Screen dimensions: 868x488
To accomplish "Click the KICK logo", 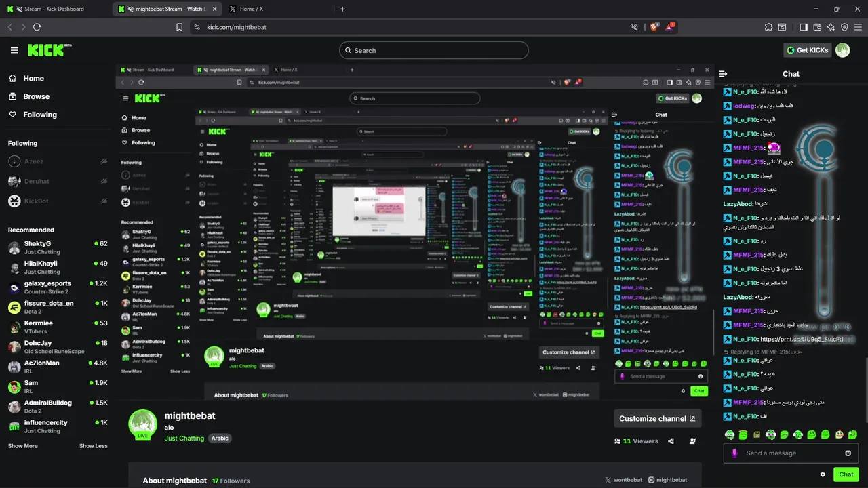I will tap(50, 50).
